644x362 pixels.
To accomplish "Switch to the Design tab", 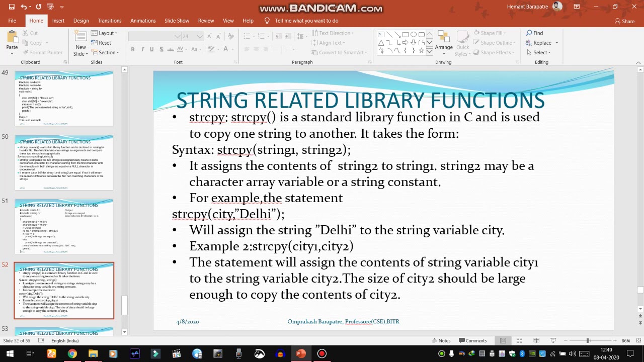I will (81, 21).
